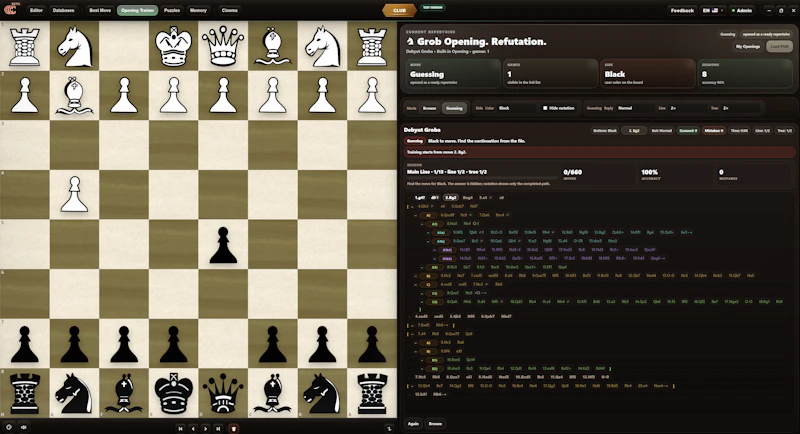The height and width of the screenshot is (434, 800).
Task: Click the Feedback button
Action: tap(682, 10)
